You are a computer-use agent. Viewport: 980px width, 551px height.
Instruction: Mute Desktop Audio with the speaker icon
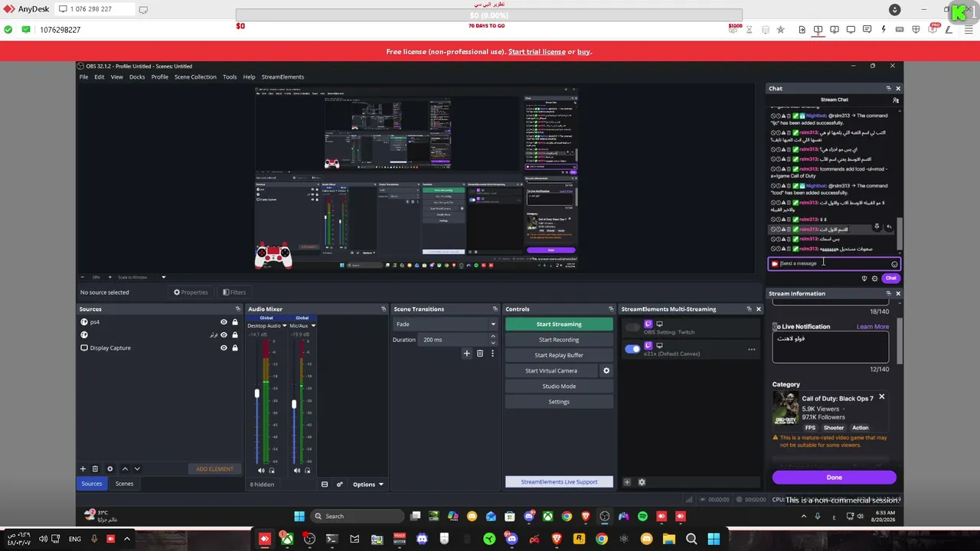261,470
